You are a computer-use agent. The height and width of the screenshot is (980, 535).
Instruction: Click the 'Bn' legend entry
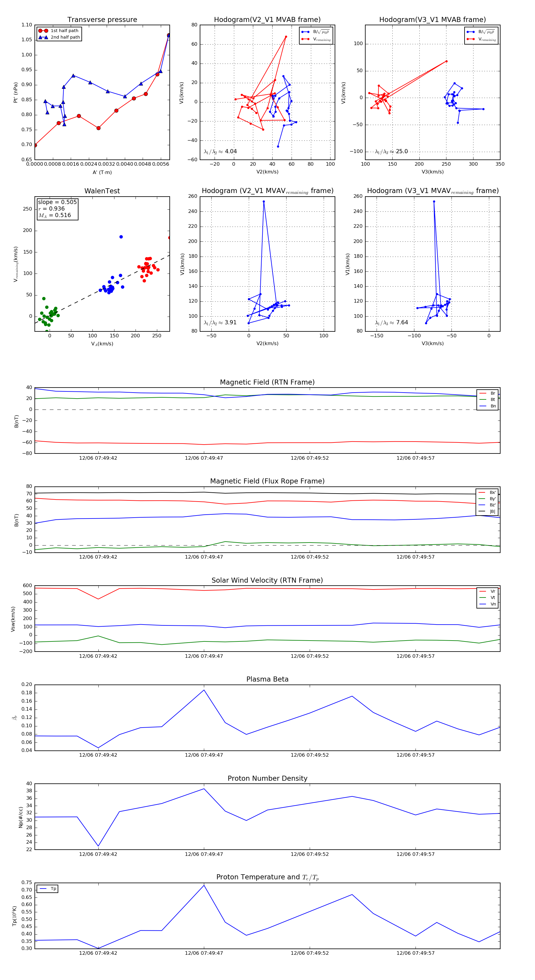(488, 406)
